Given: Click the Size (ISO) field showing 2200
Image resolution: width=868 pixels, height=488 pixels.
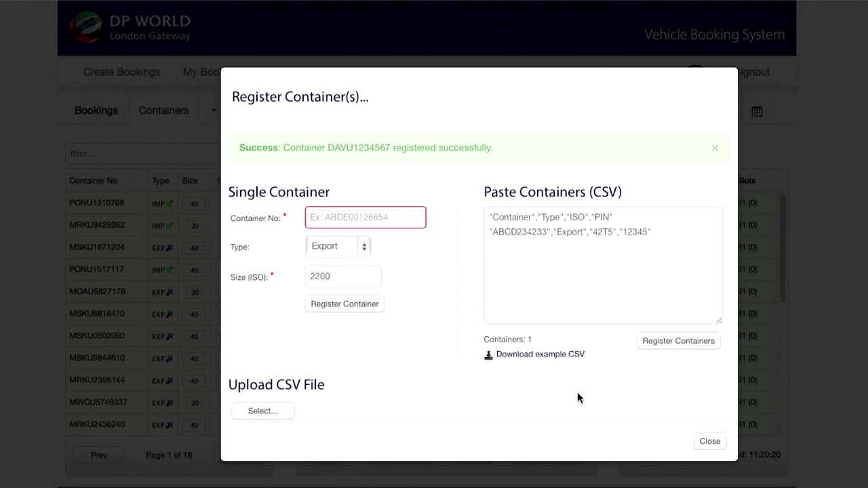Looking at the screenshot, I should click(343, 277).
